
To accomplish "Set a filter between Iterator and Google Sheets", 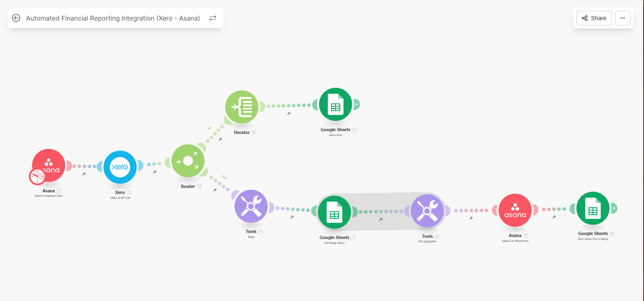I will coord(289,113).
